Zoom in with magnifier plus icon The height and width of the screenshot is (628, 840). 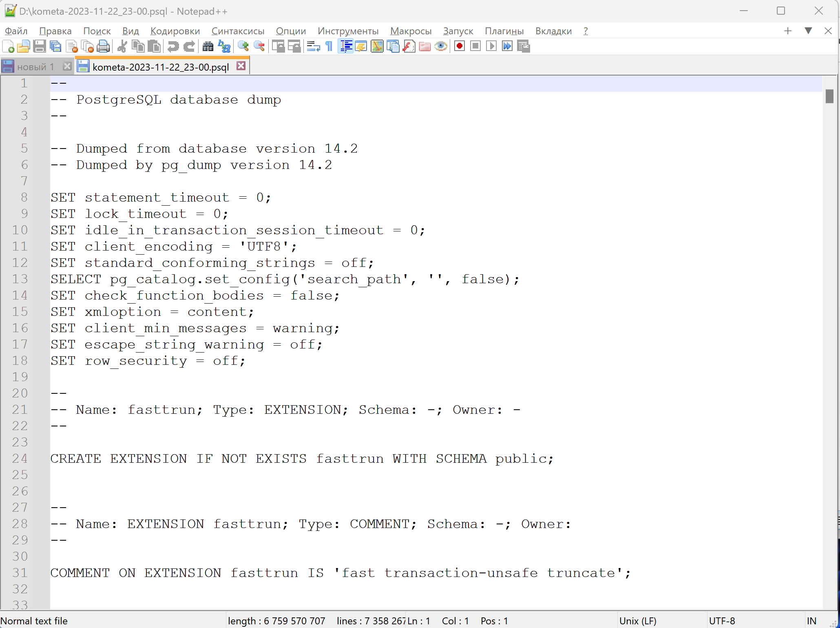[243, 47]
